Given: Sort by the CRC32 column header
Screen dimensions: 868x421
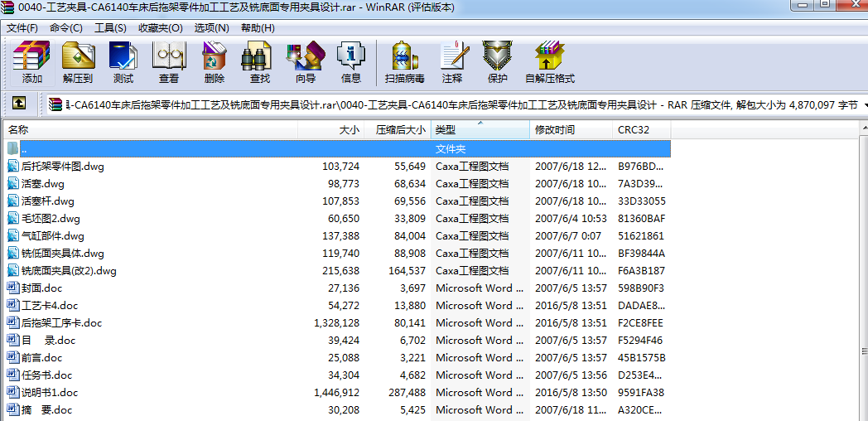Looking at the screenshot, I should pyautogui.click(x=642, y=130).
